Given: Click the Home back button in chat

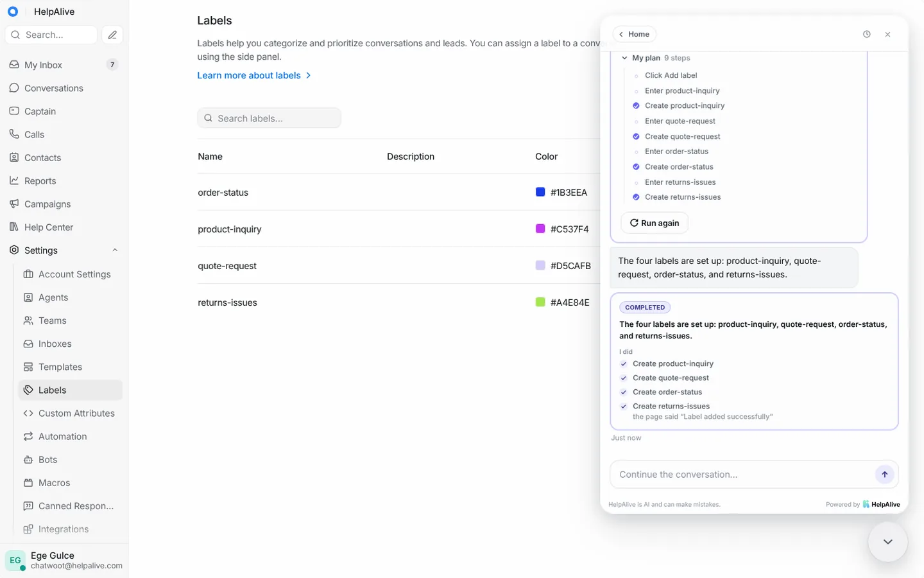Looking at the screenshot, I should tap(634, 34).
